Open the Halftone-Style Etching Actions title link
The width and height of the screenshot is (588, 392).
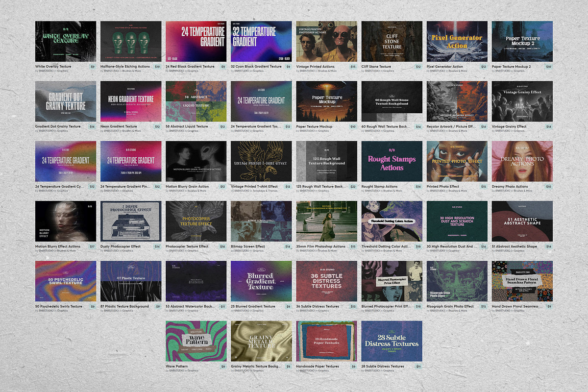(x=125, y=67)
